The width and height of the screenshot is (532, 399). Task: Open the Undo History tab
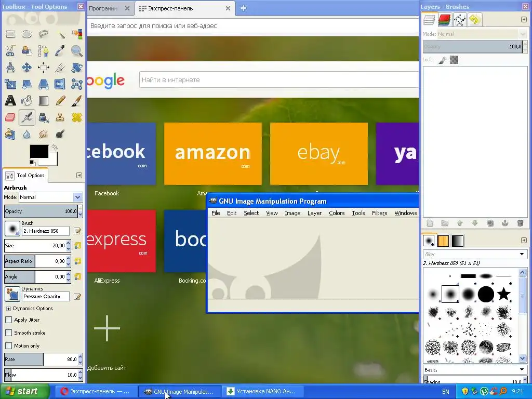point(475,20)
